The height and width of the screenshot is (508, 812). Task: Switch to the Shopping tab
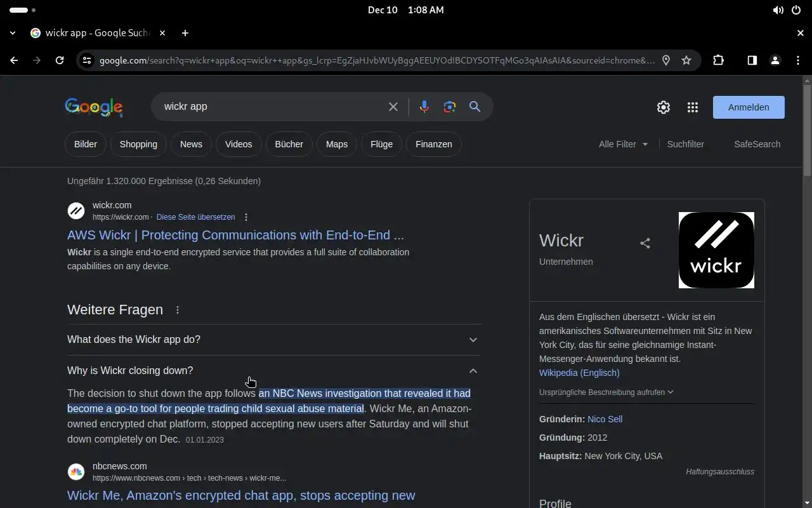(138, 144)
